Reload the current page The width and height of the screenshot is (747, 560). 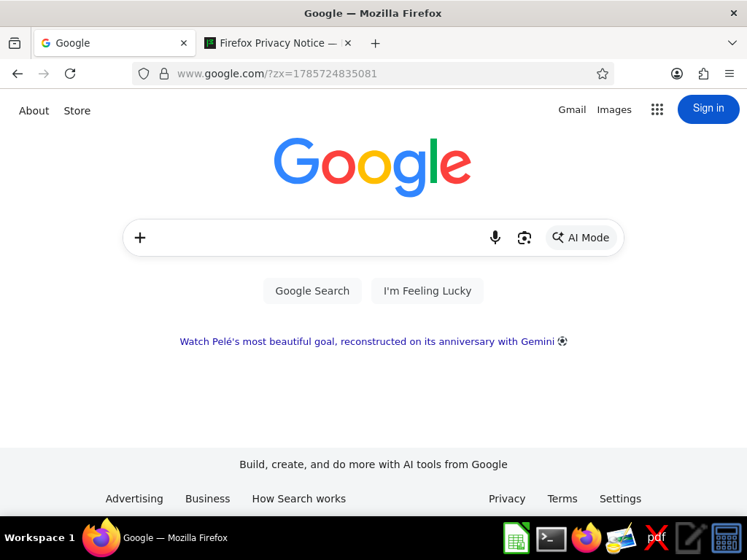click(x=70, y=74)
